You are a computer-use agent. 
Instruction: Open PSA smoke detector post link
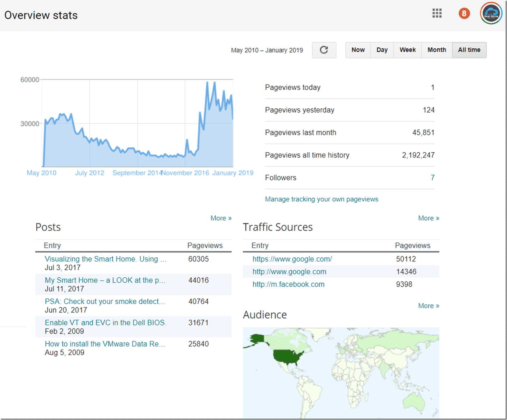[105, 301]
